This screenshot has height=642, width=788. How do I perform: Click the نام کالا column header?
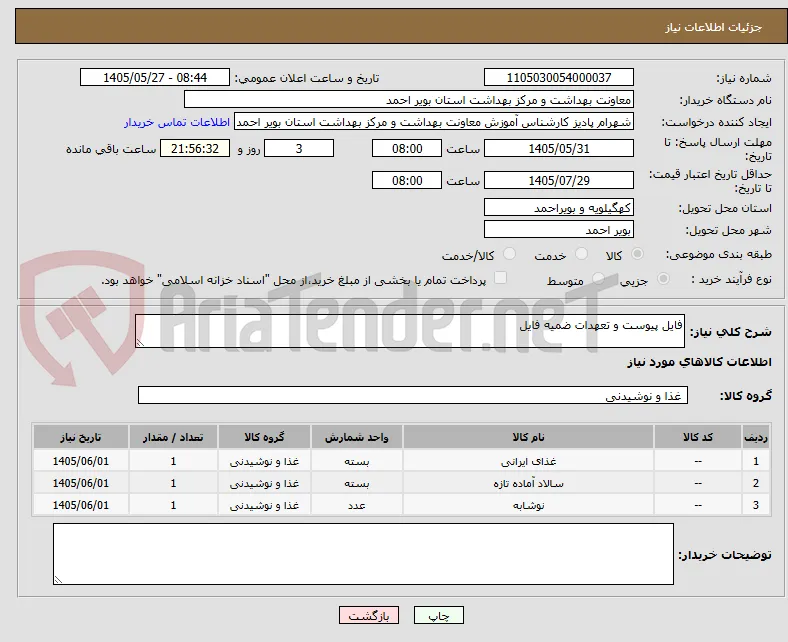coord(528,437)
